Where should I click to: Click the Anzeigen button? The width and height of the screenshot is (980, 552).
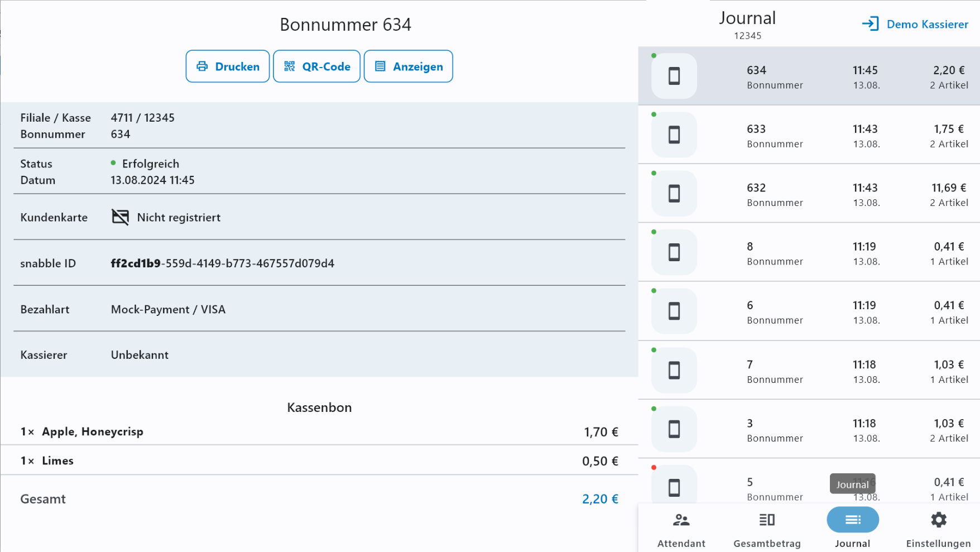coord(409,66)
